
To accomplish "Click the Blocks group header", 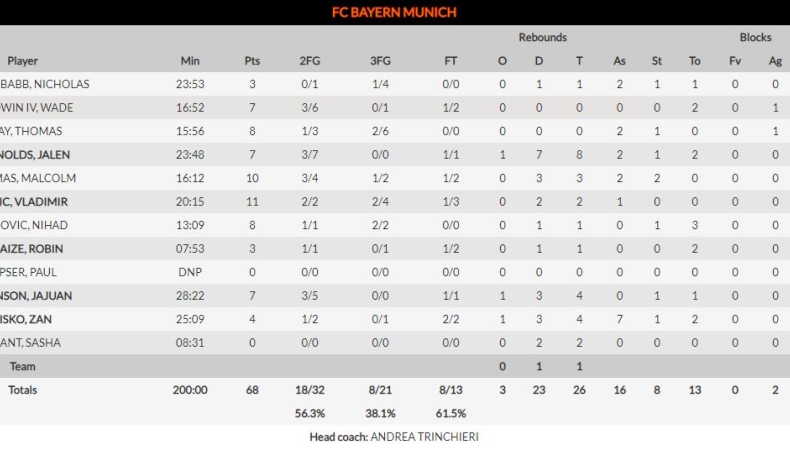I will tap(755, 37).
